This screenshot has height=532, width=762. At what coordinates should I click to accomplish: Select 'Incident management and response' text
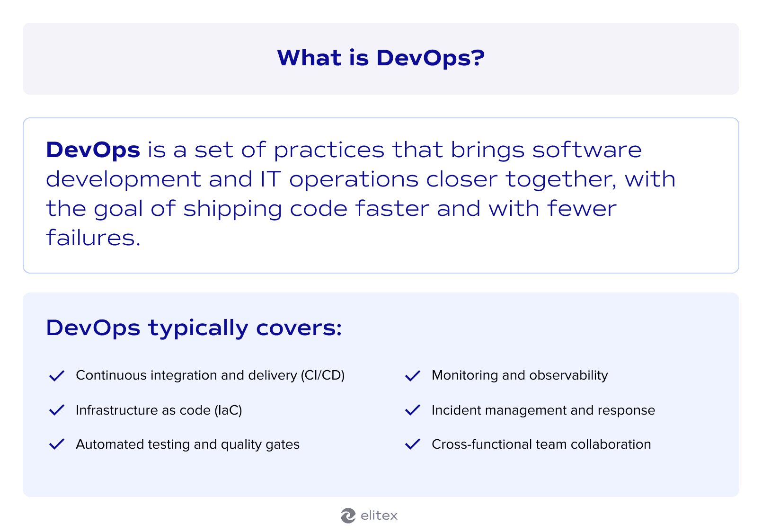[543, 410]
